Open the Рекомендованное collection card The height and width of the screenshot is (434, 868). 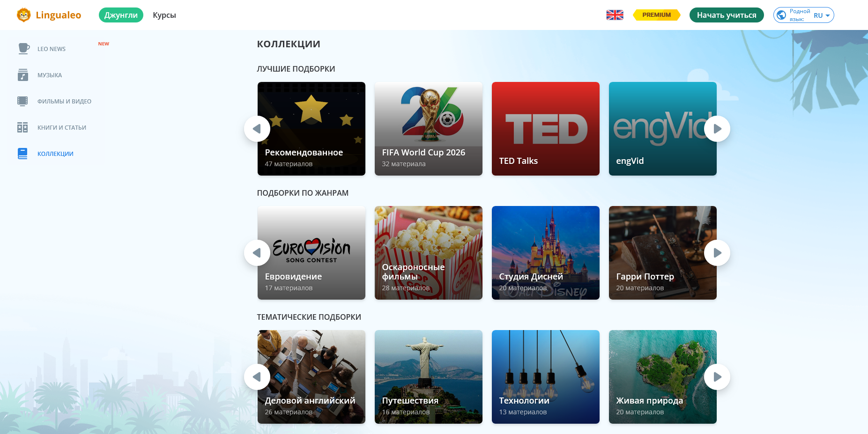point(312,129)
